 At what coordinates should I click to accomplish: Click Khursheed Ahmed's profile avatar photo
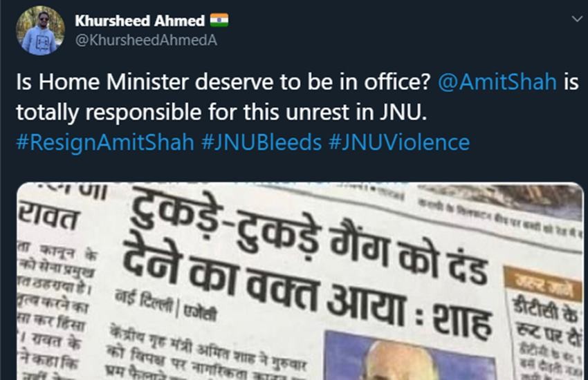pos(40,30)
